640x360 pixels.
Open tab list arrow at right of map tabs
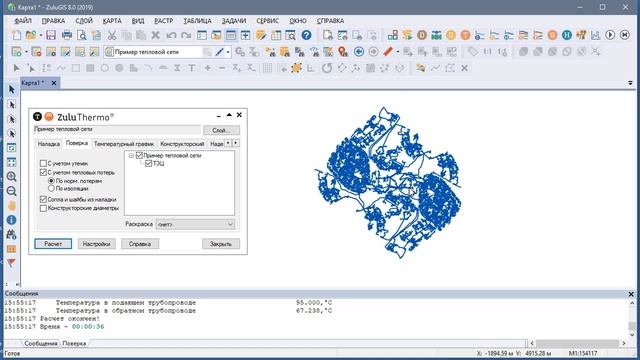(x=630, y=83)
